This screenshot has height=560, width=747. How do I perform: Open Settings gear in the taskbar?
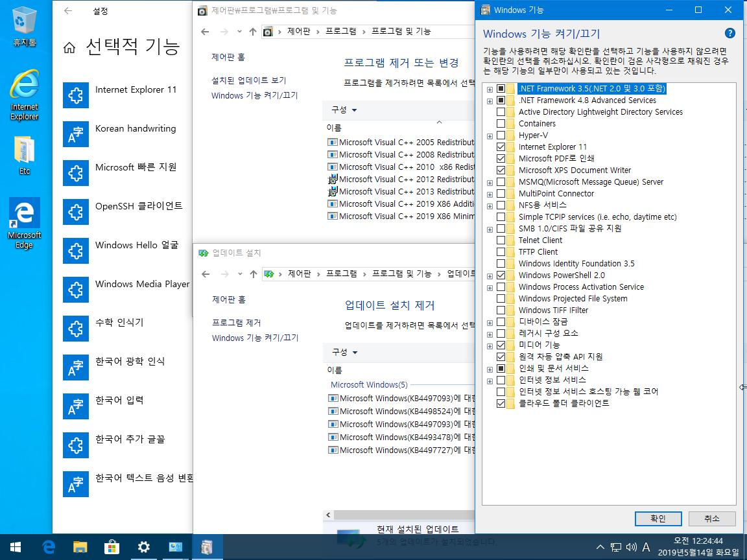(x=143, y=547)
